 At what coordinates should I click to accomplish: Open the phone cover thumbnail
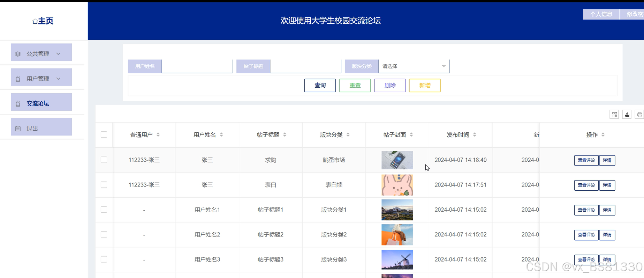(x=397, y=160)
